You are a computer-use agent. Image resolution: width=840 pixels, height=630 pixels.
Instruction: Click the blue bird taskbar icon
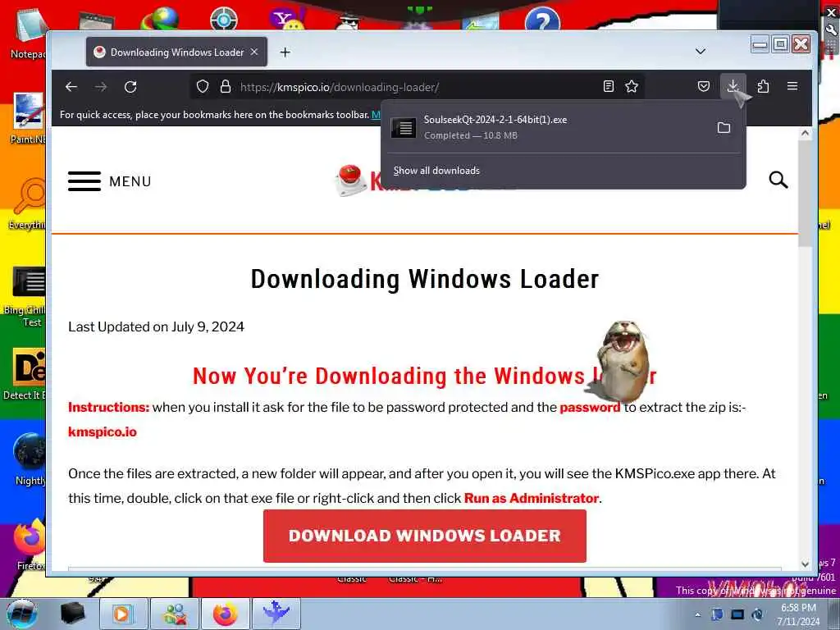click(276, 614)
